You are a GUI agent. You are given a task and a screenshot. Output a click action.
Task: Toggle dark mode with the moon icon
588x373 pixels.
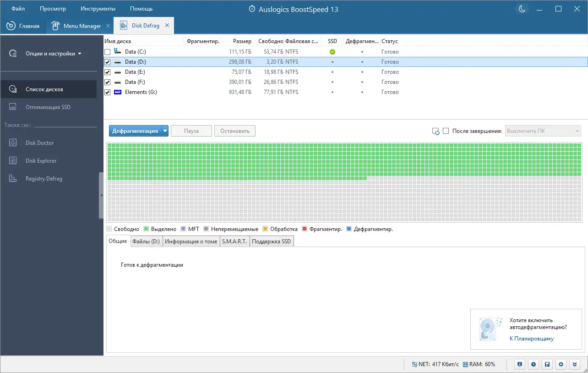[x=521, y=9]
